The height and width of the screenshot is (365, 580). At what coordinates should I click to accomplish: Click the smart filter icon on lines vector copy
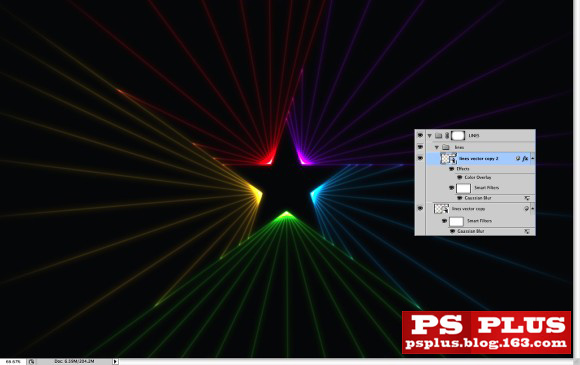pyautogui.click(x=526, y=209)
